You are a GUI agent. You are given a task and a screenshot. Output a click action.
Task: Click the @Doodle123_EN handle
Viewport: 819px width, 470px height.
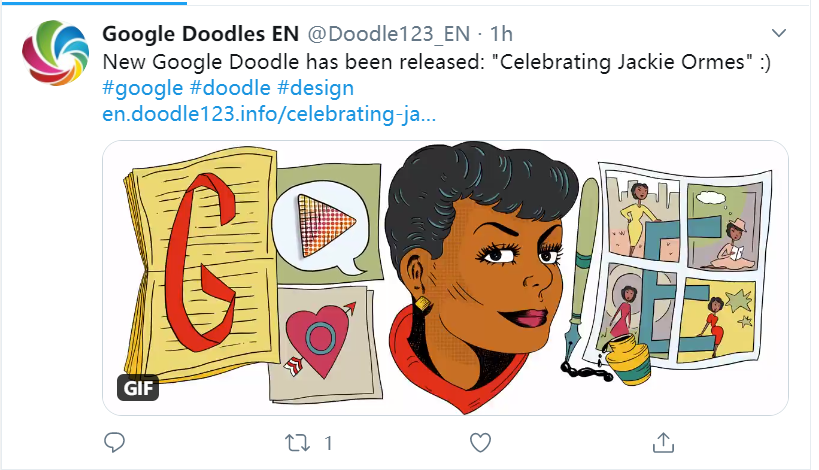(x=389, y=34)
